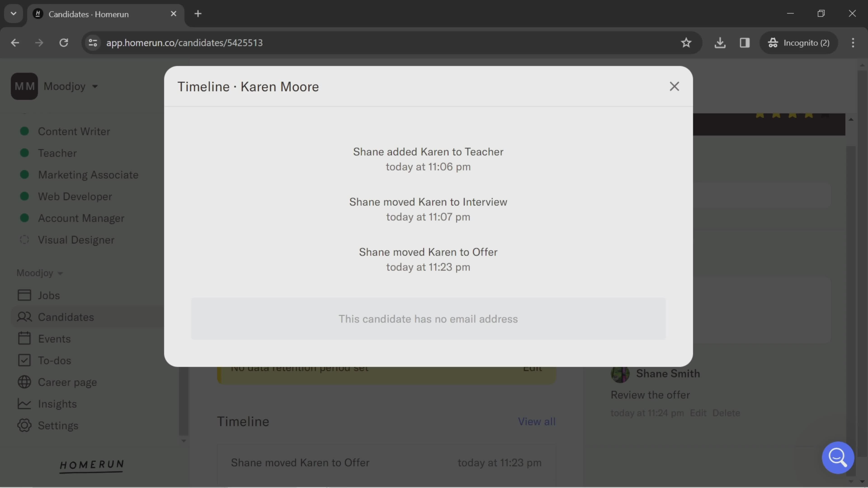
Task: Delete the Review the offer note
Action: [x=726, y=413]
